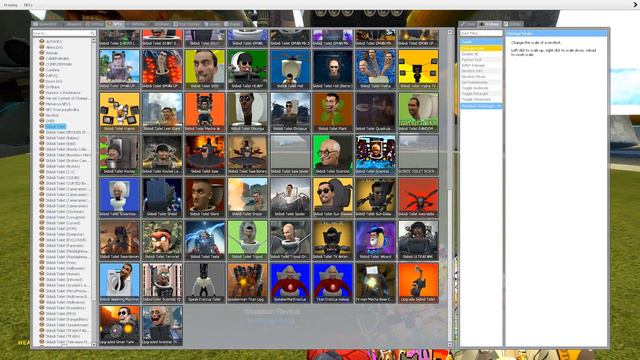Spawn the Skibidi Toilet Tesla NPC

tap(205, 240)
